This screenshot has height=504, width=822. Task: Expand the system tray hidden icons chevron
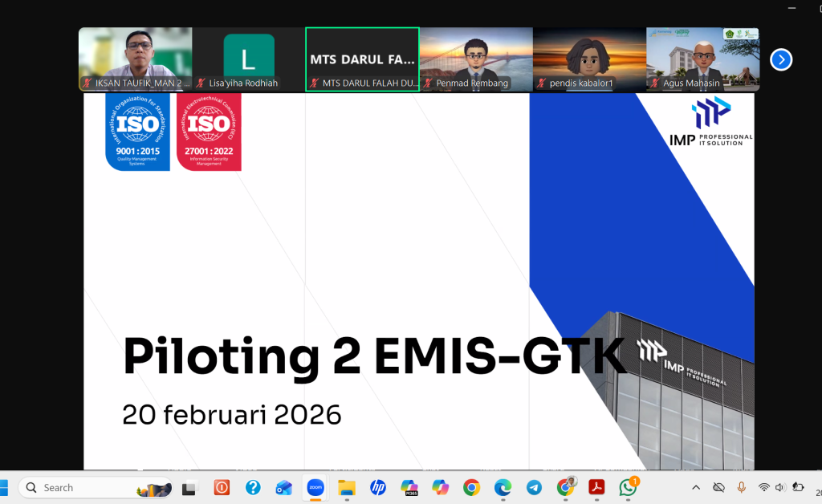[x=696, y=487]
